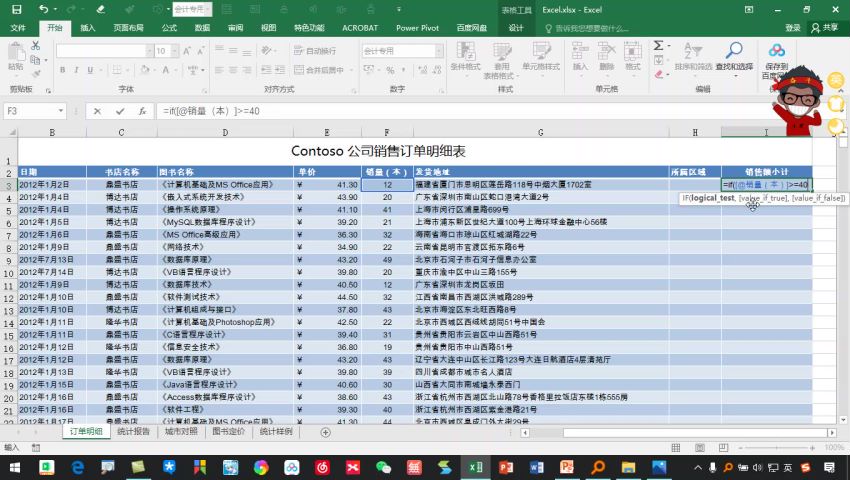Confirm formula entry with the check icon
The height and width of the screenshot is (480, 850).
pyautogui.click(x=120, y=111)
